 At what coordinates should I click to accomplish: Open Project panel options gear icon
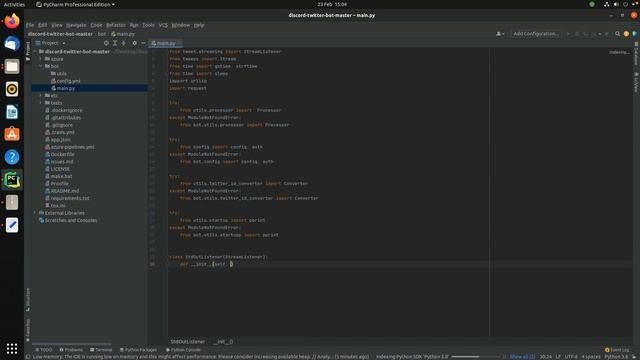pyautogui.click(x=134, y=43)
